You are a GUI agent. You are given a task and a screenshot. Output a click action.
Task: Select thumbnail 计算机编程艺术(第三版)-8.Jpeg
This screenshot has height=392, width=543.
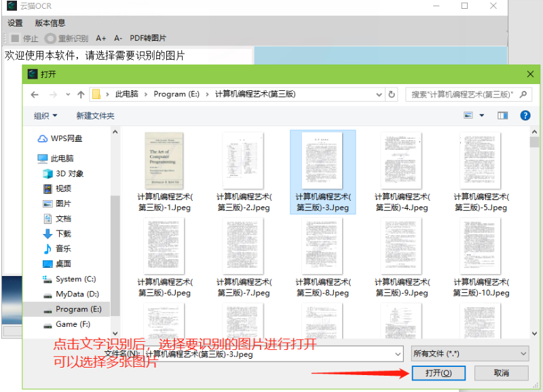pyautogui.click(x=323, y=258)
